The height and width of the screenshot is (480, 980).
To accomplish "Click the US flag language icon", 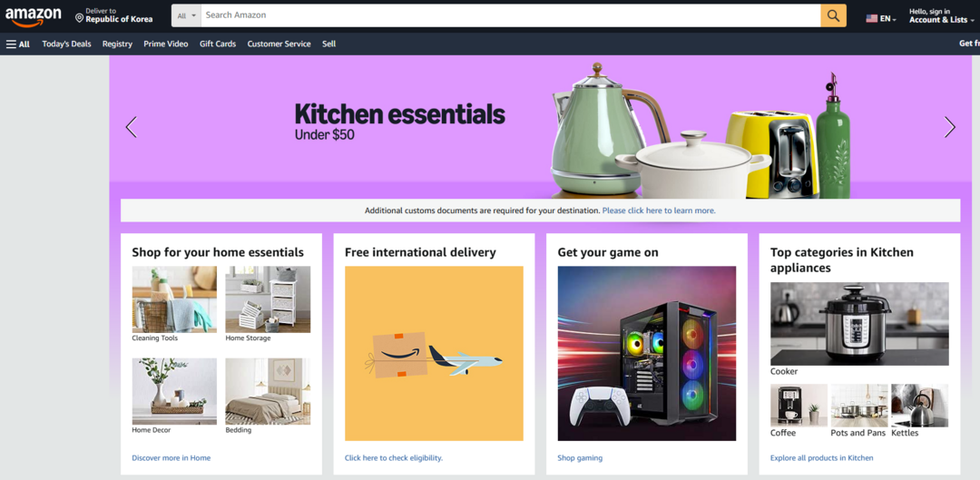I will tap(871, 19).
